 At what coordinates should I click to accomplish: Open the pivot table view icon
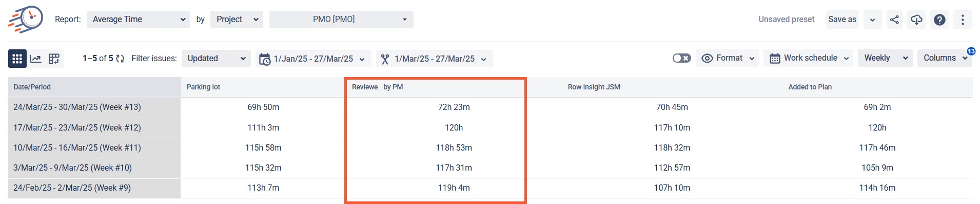click(54, 59)
